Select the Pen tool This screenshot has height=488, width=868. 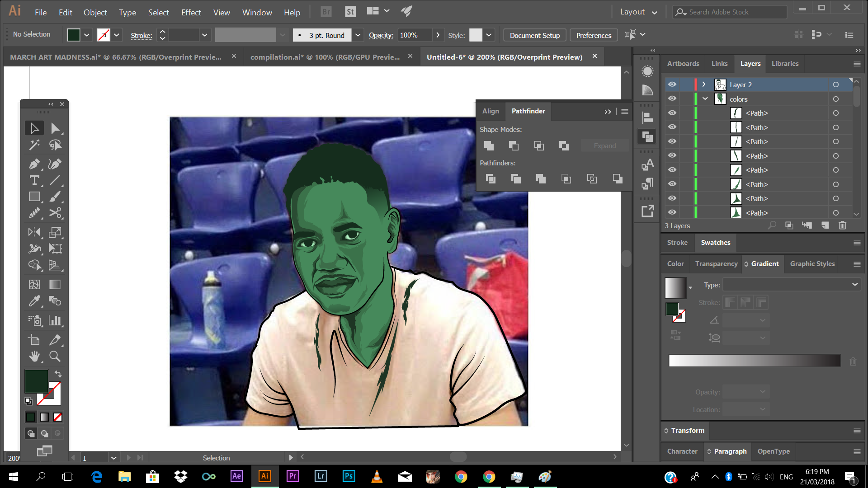[34, 164]
